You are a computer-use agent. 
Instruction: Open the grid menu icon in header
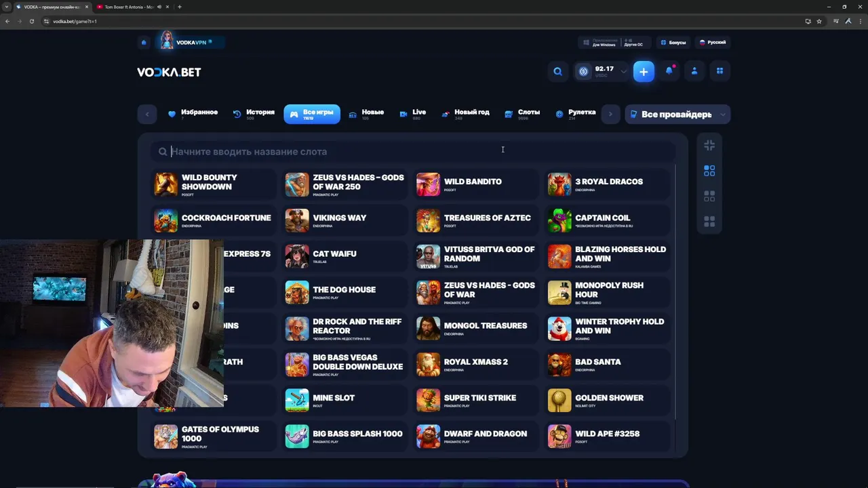[719, 70]
